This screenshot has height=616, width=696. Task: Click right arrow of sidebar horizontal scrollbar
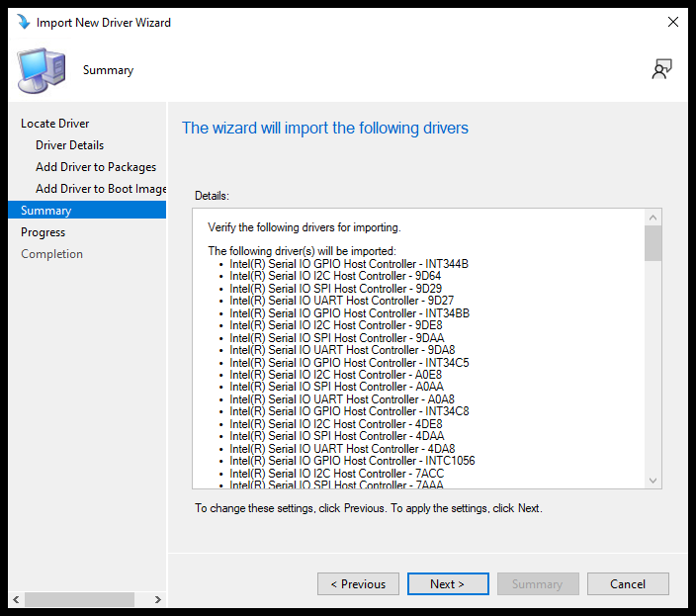tap(159, 599)
